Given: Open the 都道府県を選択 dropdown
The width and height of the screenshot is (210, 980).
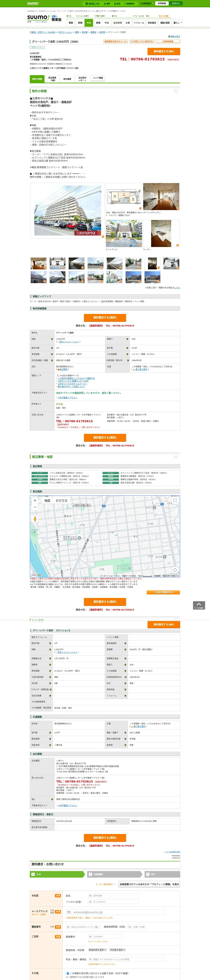Looking at the screenshot, I should point(98,950).
